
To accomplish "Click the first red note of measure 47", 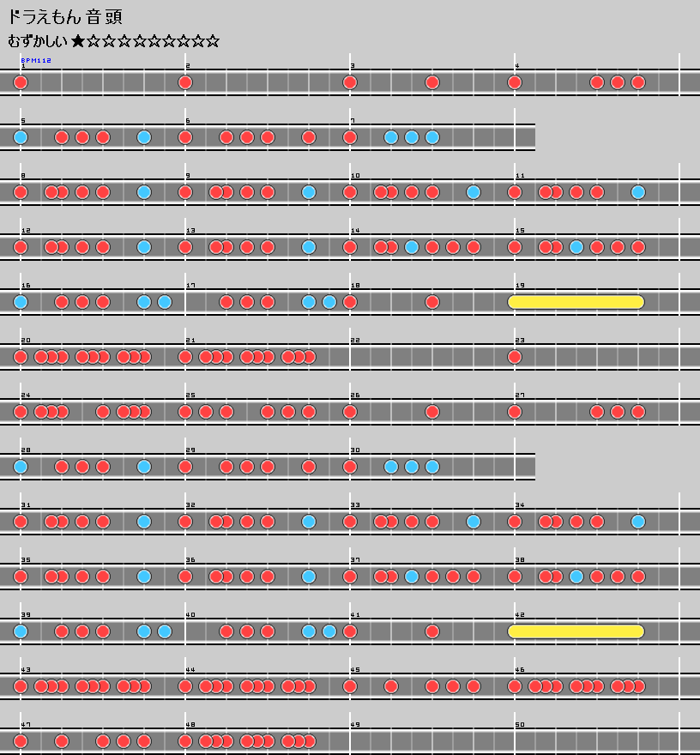I will pos(21,741).
